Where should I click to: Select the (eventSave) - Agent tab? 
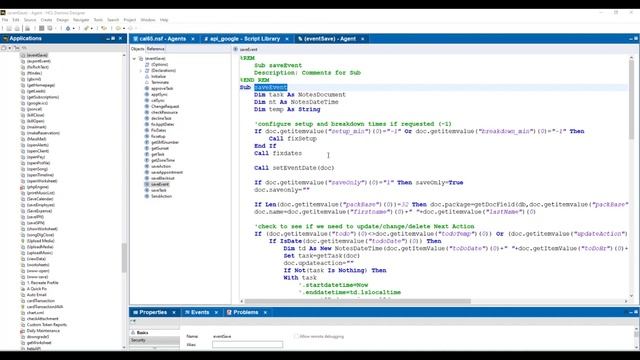[x=329, y=39]
